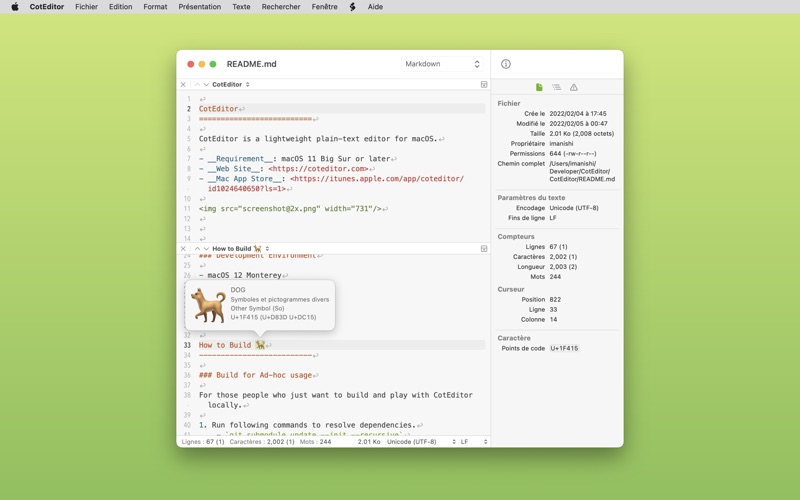Click the CotEditor heading on line 2
Viewport: 800px width, 500px height.
[218, 109]
